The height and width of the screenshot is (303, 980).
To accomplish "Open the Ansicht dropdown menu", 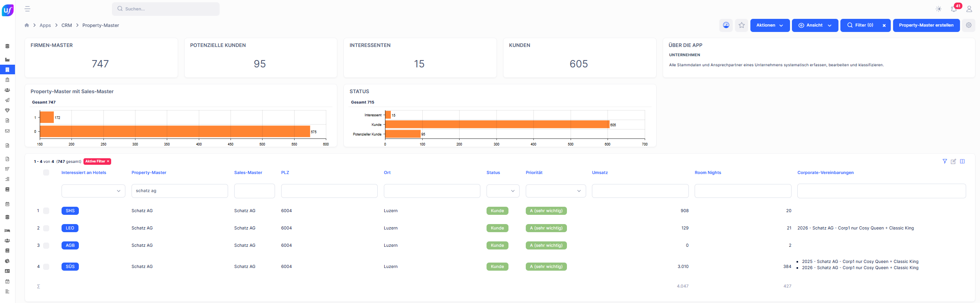I will tap(815, 25).
